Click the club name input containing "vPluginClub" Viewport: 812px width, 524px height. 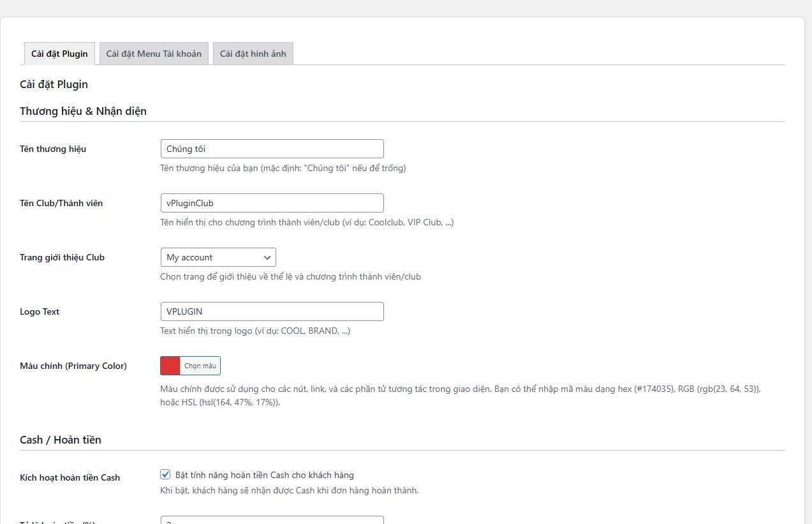(x=272, y=202)
